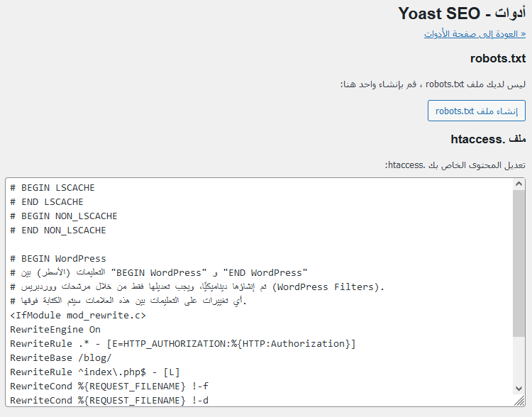Click the '# END LSCACHE' line
The image size is (532, 417).
pos(47,202)
